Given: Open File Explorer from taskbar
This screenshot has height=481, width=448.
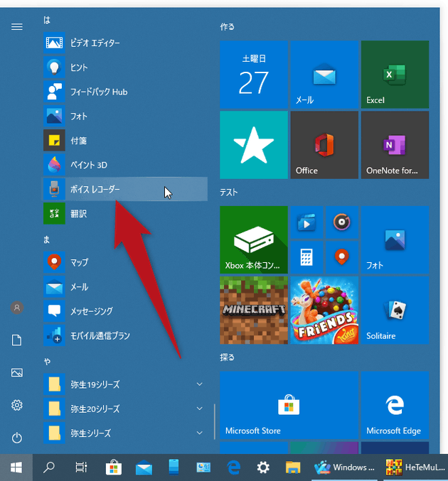Looking at the screenshot, I should pyautogui.click(x=293, y=468).
